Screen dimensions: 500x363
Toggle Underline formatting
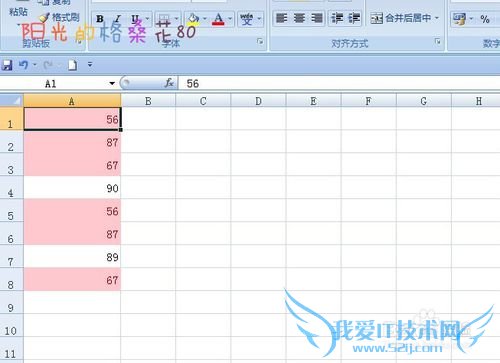point(135,19)
